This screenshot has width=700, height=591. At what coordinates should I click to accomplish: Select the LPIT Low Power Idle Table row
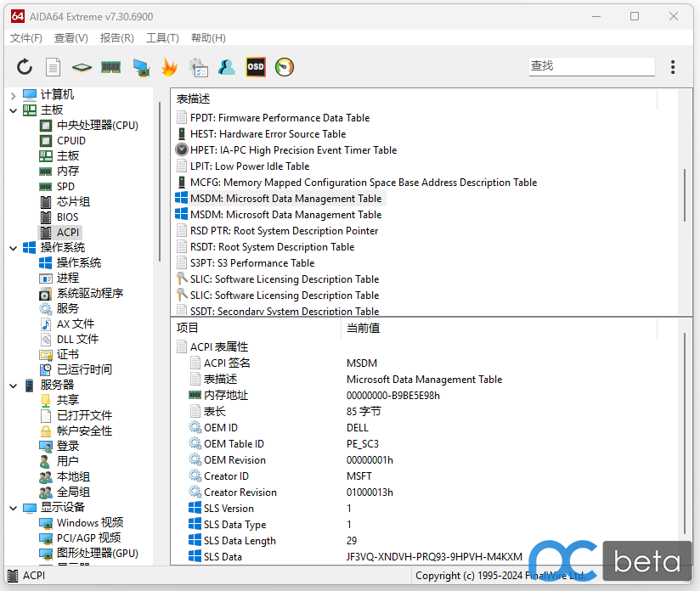click(243, 166)
